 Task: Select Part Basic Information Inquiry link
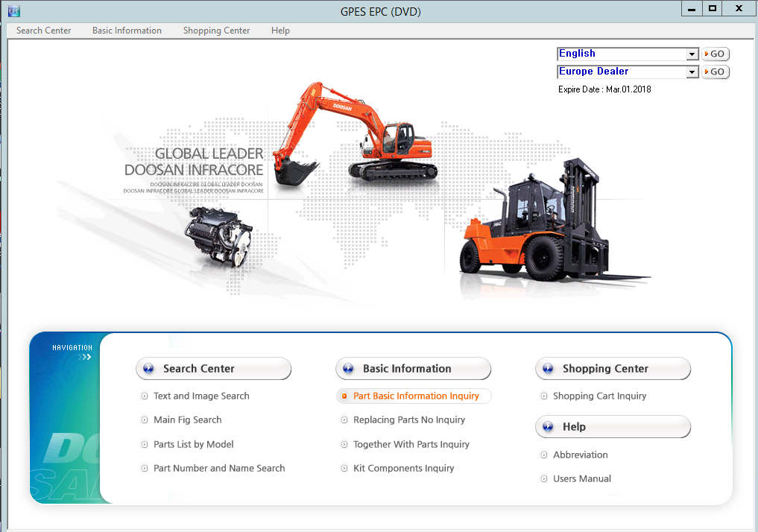[x=416, y=396]
